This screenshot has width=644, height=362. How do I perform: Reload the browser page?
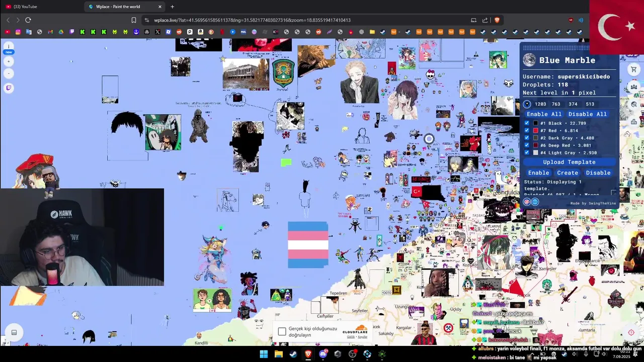[28, 20]
